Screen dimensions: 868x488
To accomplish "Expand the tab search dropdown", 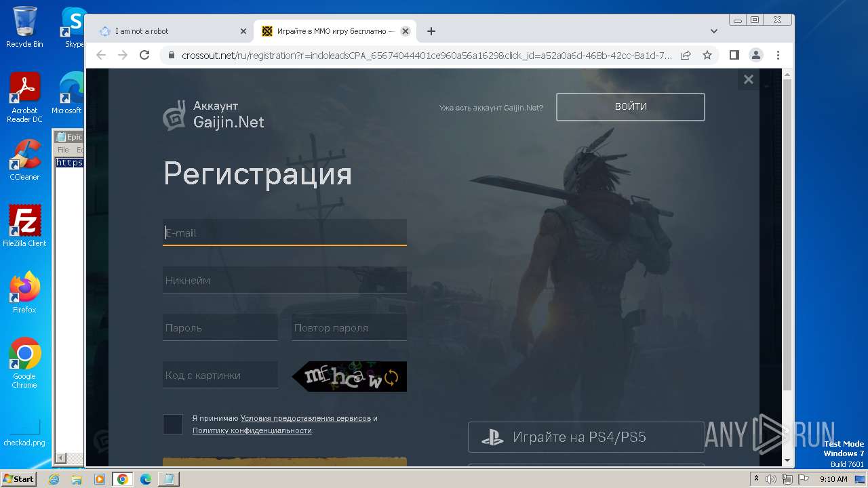I will 714,31.
